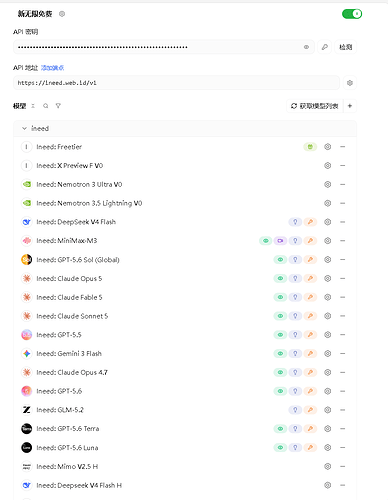Screen dimensions: 388x500
Task: Click DeepSeek V4 Flash whale logo
Action: (x=26, y=222)
